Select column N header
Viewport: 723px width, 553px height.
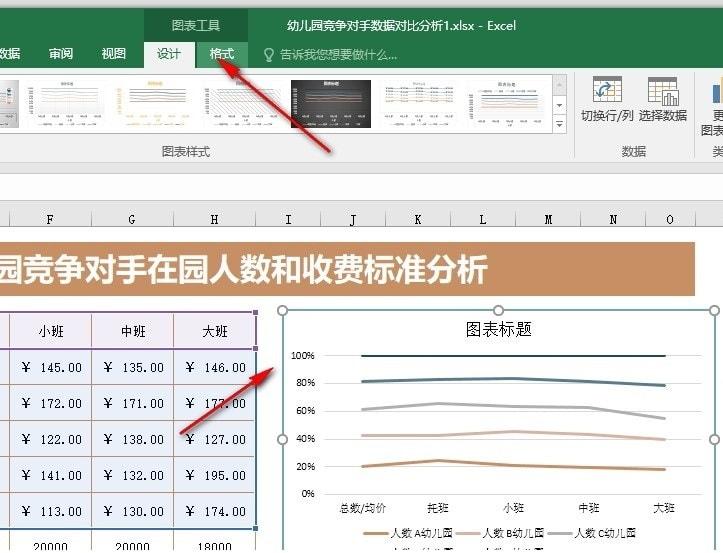point(613,220)
